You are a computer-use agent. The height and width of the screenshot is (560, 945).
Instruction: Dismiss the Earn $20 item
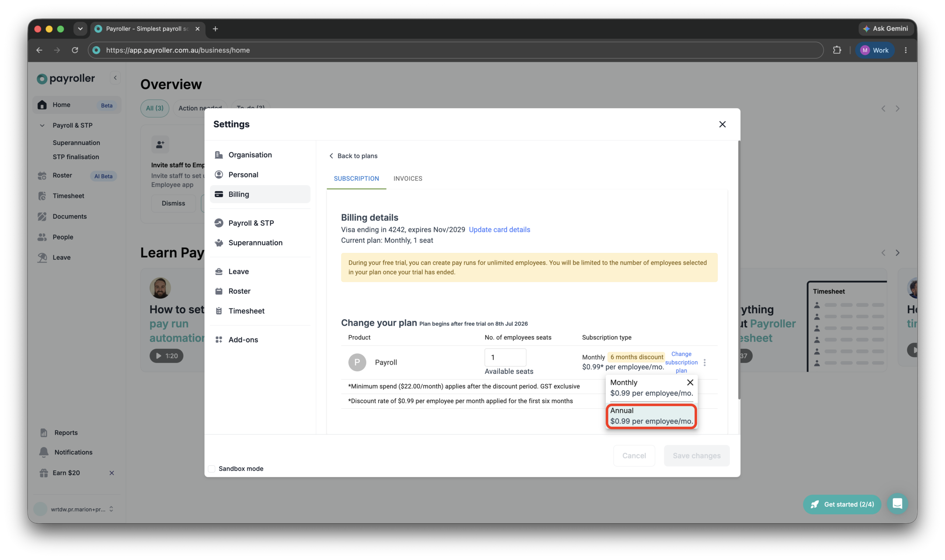[111, 473]
